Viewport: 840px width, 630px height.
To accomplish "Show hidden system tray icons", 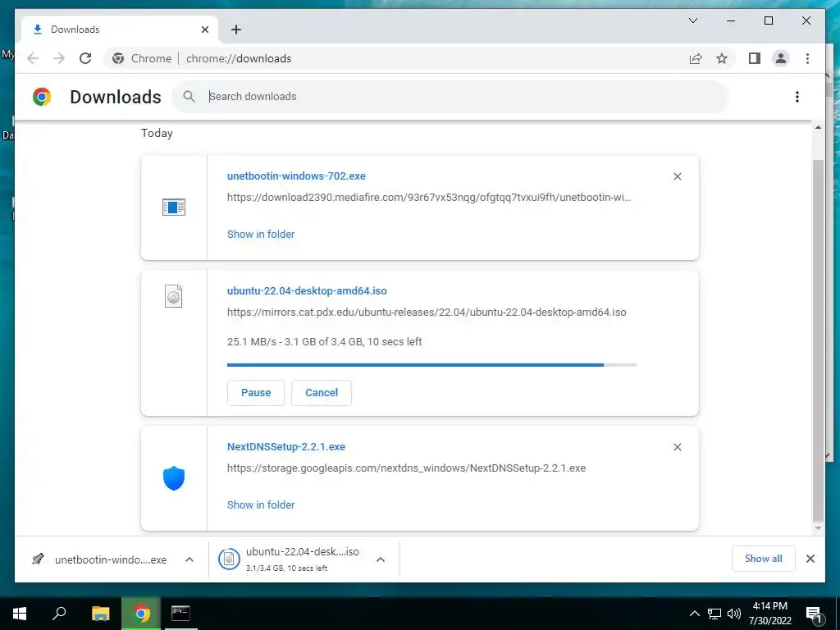I will point(694,614).
